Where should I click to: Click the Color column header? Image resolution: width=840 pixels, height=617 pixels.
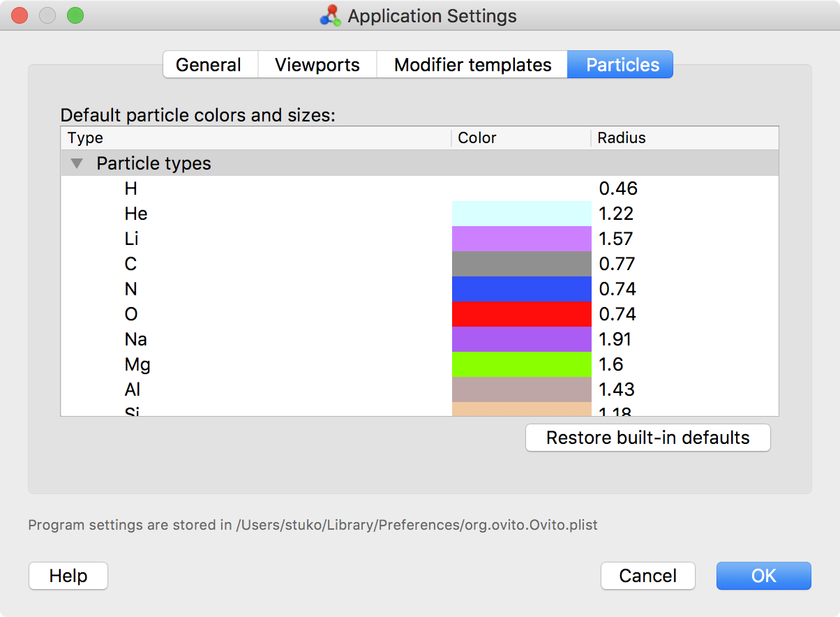[477, 138]
